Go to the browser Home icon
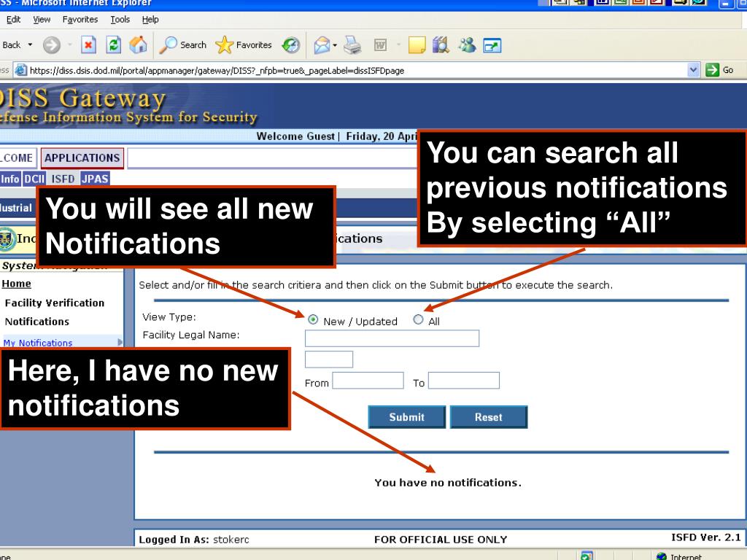 pyautogui.click(x=138, y=45)
